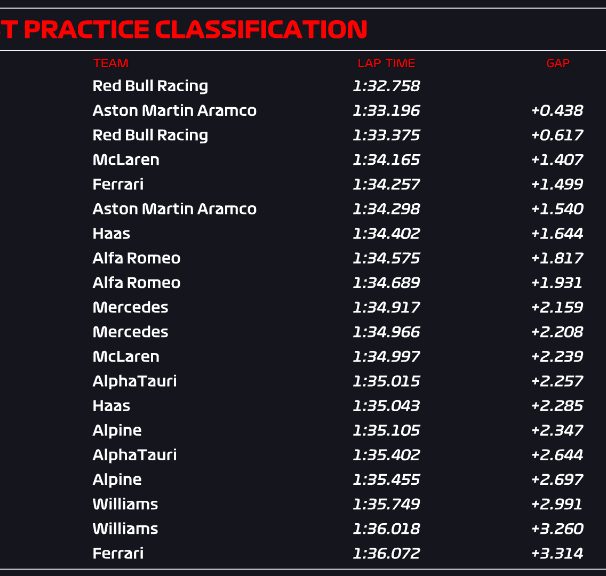Select the Alpine entry with +2.347 gap

(303, 430)
